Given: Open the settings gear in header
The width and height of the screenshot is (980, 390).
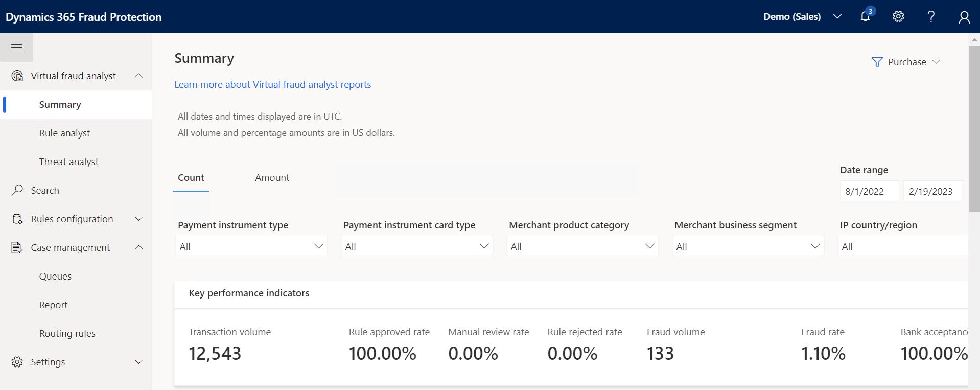Looking at the screenshot, I should (x=898, y=17).
